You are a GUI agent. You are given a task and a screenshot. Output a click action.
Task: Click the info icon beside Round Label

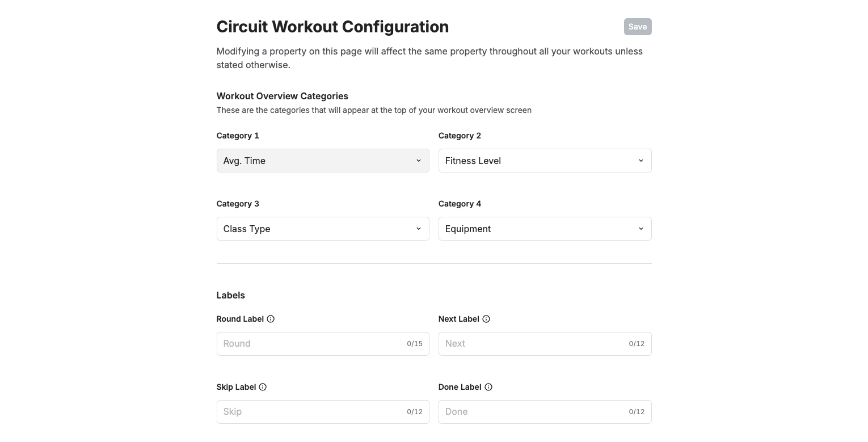tap(271, 319)
